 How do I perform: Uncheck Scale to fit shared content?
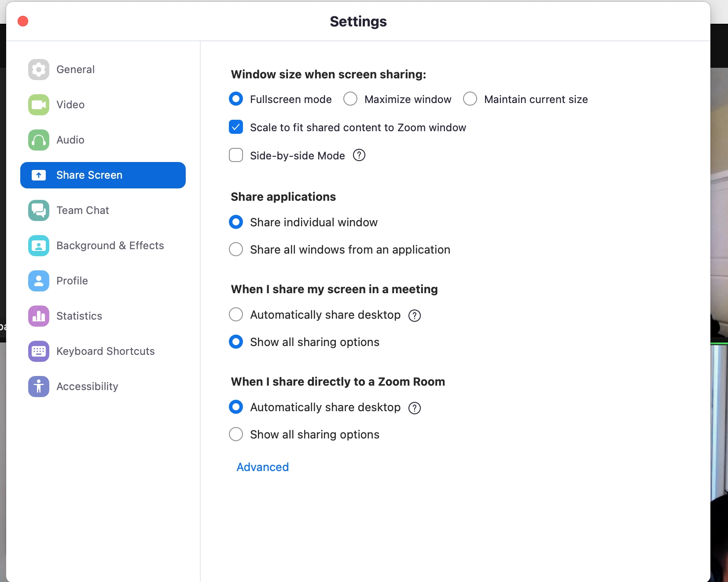(x=236, y=127)
